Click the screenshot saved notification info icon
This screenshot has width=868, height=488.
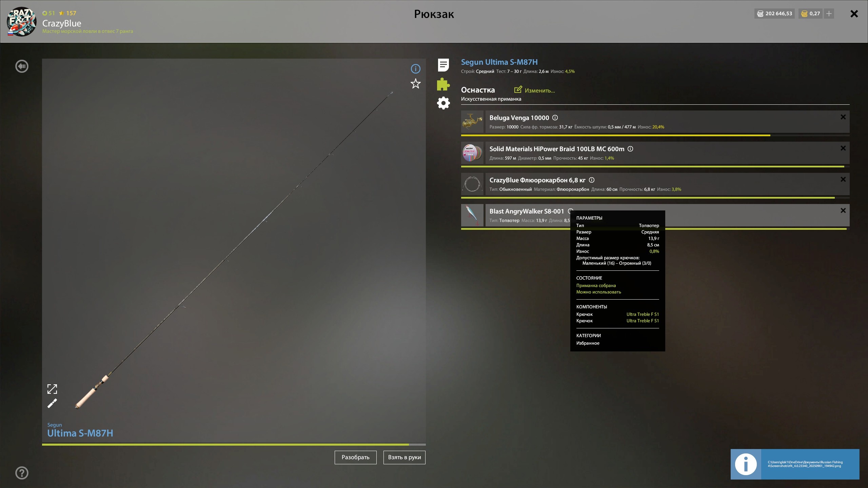[746, 464]
